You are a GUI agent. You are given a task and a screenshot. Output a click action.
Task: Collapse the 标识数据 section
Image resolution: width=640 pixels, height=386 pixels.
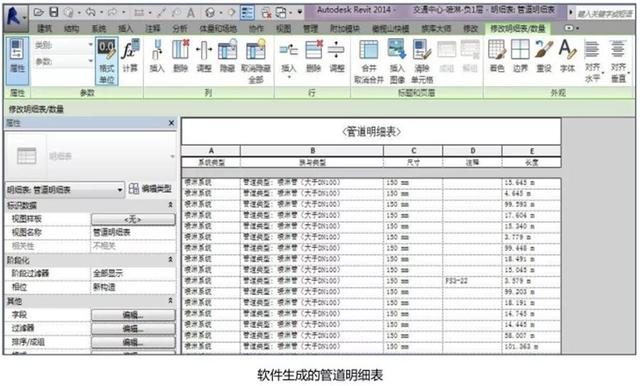(x=171, y=205)
